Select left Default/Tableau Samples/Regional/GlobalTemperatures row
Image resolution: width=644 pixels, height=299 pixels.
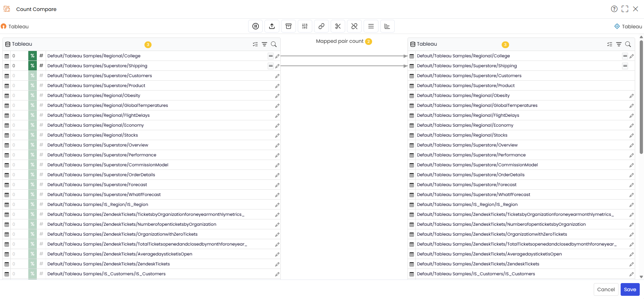click(x=142, y=105)
